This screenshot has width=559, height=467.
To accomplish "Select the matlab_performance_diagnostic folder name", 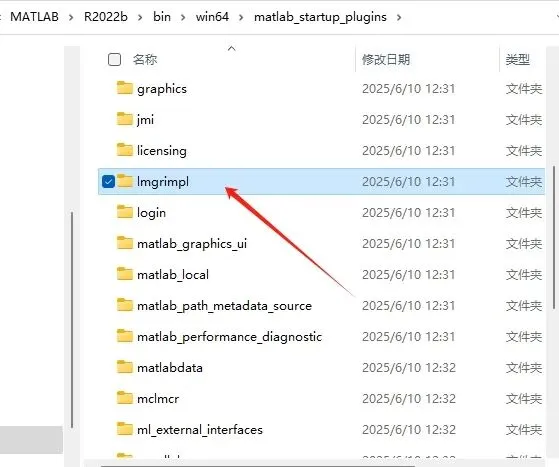I will click(x=230, y=337).
